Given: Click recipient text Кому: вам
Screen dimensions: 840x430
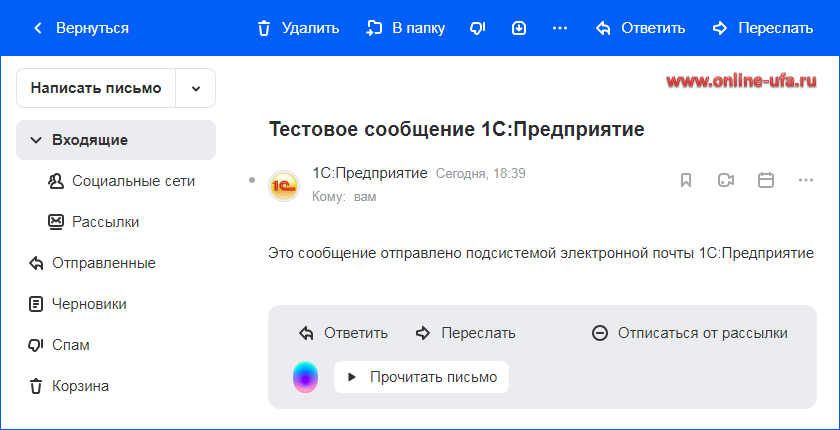Looking at the screenshot, I should pyautogui.click(x=344, y=197).
